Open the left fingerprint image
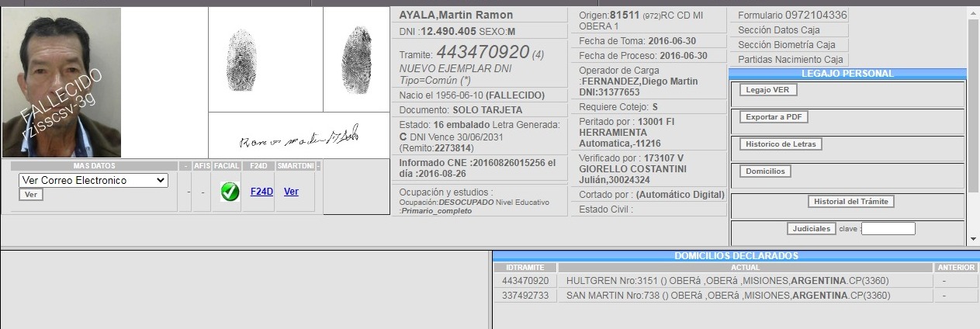Viewport: 980px width, 329px height. (241, 60)
